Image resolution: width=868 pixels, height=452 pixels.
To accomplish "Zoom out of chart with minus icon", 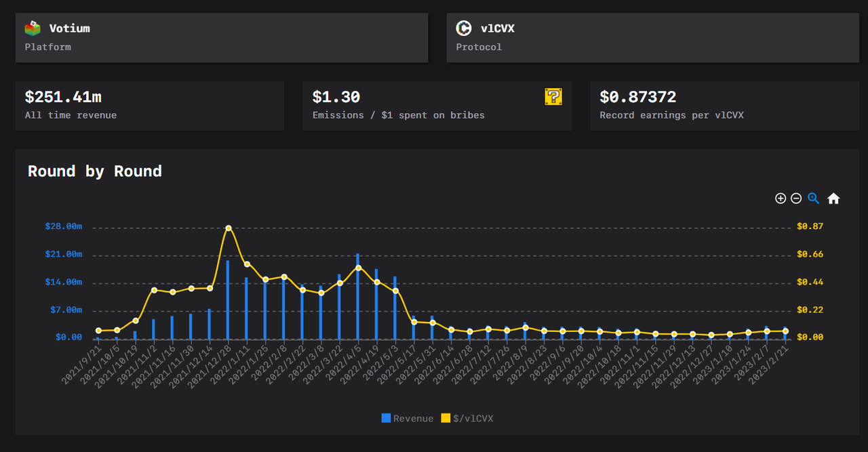I will tap(796, 199).
